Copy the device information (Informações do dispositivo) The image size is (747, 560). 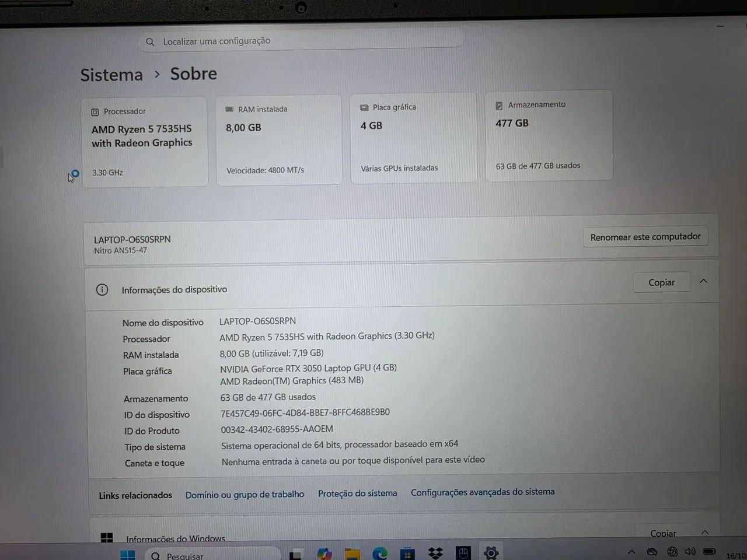tap(661, 282)
